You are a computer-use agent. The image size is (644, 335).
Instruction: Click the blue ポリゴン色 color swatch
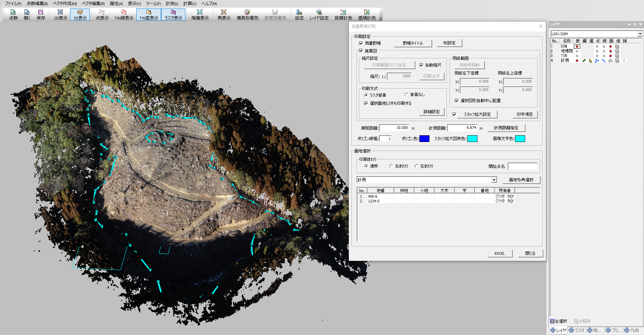424,139
